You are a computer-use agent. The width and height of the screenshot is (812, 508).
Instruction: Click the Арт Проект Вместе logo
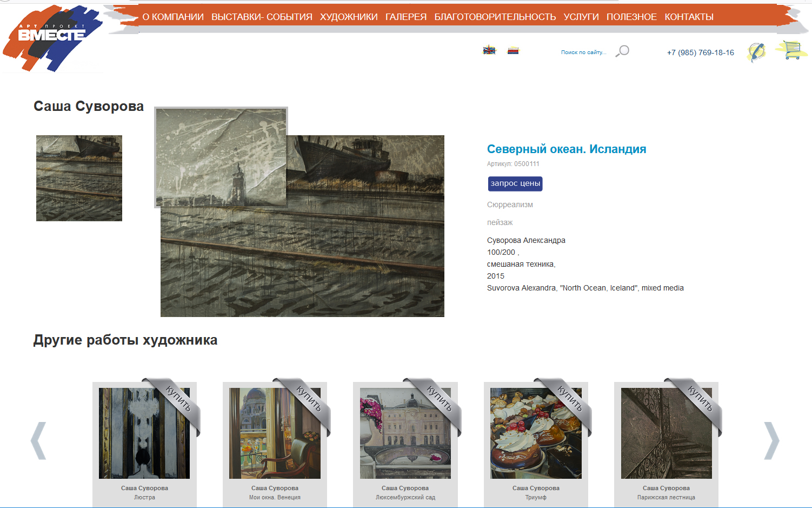pos(52,38)
